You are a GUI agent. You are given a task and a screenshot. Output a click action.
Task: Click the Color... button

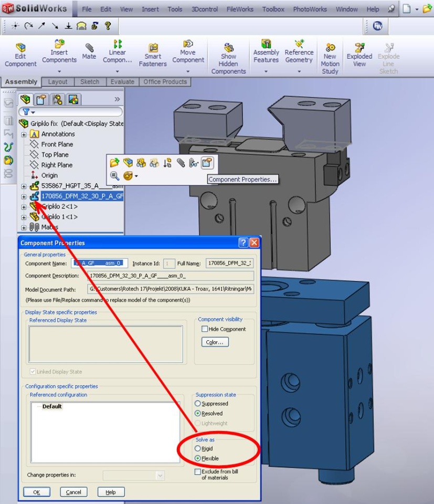(215, 342)
